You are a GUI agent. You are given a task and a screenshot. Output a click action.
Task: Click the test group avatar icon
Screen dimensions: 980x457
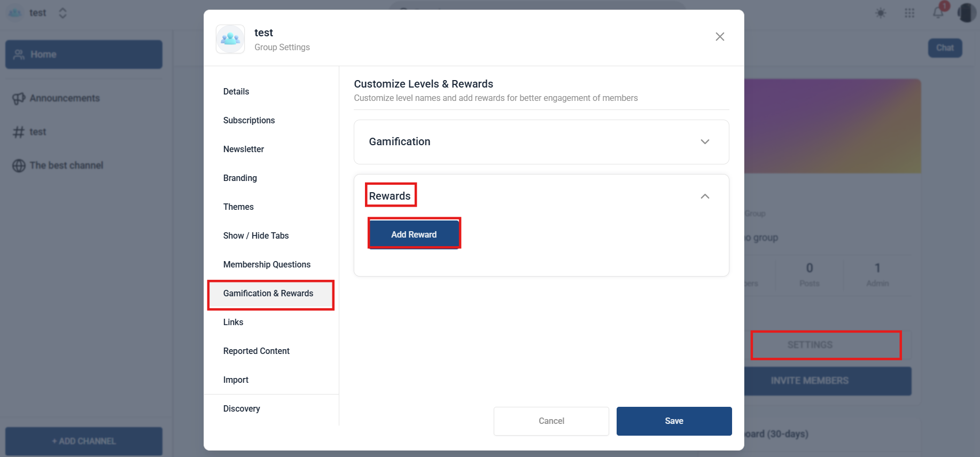coord(230,39)
